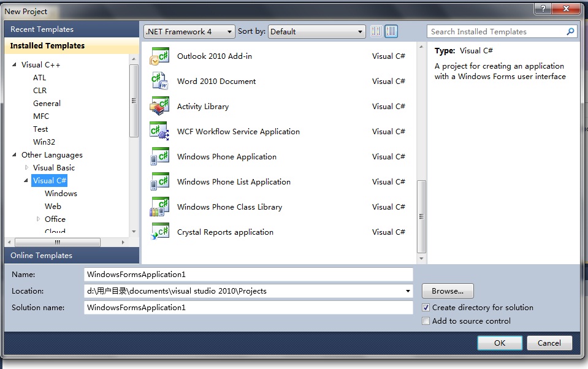Select the Visual C# tree item

tap(50, 181)
